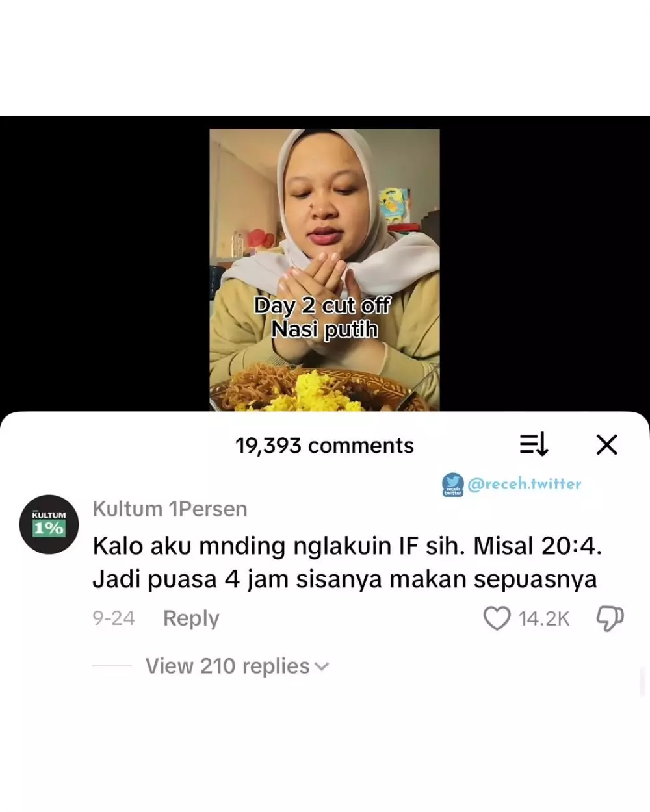Tap the 19,393 comments header
The height and width of the screenshot is (812, 650).
(324, 446)
